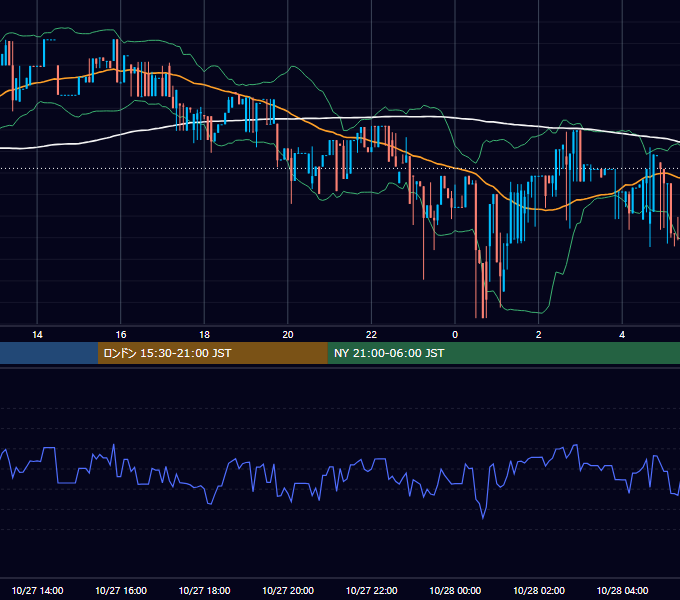Click the 10/27 18:00 date label
680x600 pixels.
pos(204,590)
